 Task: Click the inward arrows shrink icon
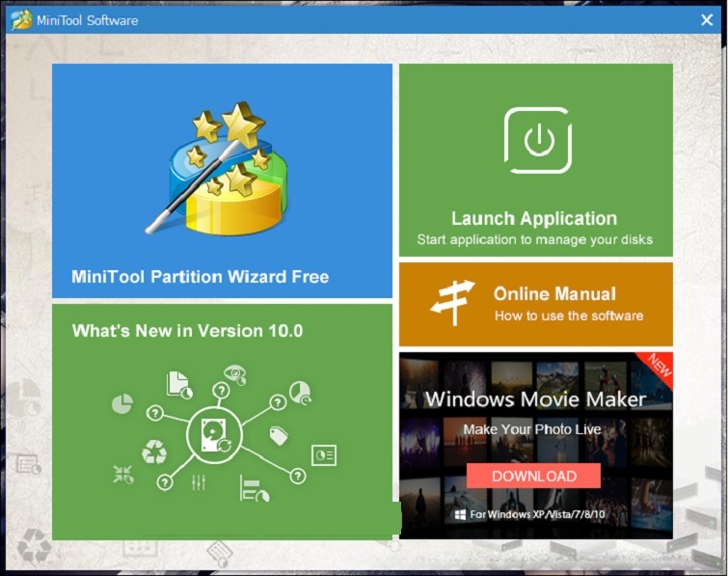122,474
